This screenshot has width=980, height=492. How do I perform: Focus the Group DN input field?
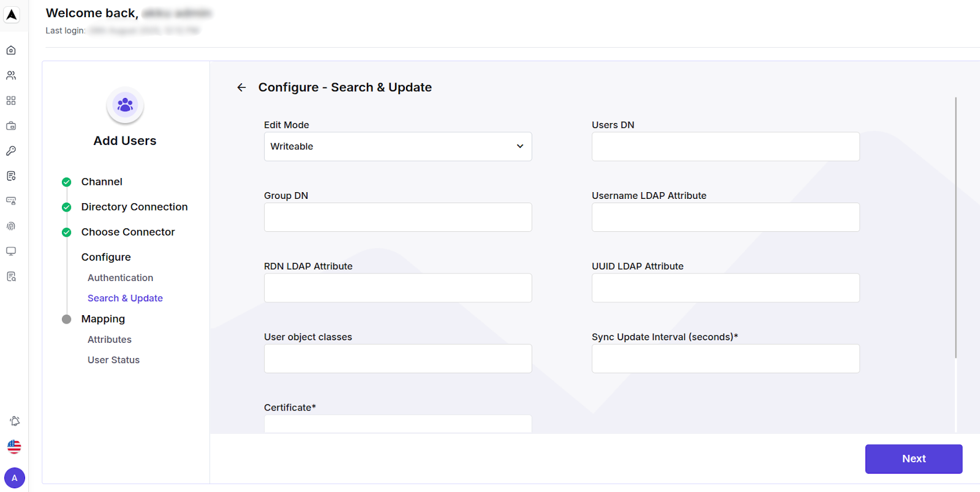(x=398, y=217)
